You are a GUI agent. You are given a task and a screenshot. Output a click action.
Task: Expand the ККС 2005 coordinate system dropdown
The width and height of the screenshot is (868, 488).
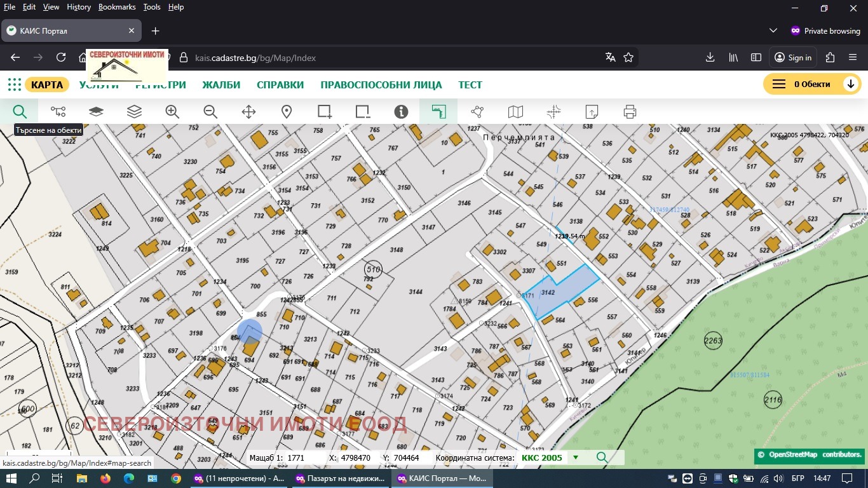576,457
